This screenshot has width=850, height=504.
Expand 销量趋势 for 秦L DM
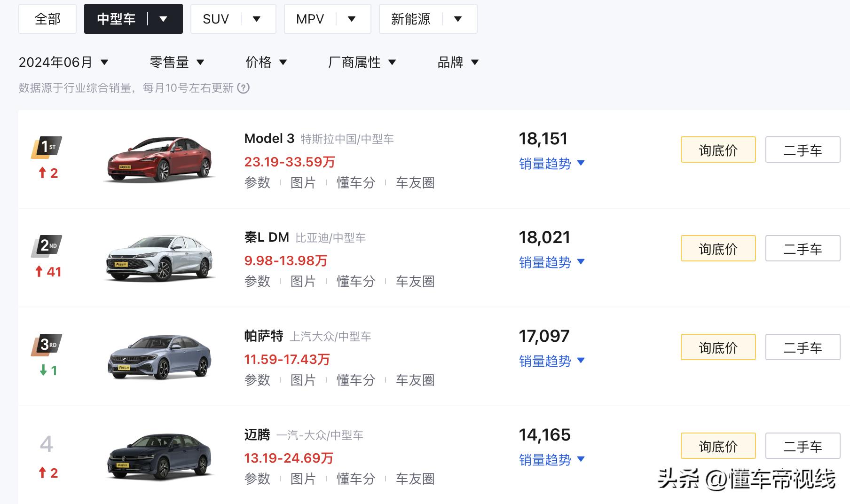pyautogui.click(x=552, y=262)
